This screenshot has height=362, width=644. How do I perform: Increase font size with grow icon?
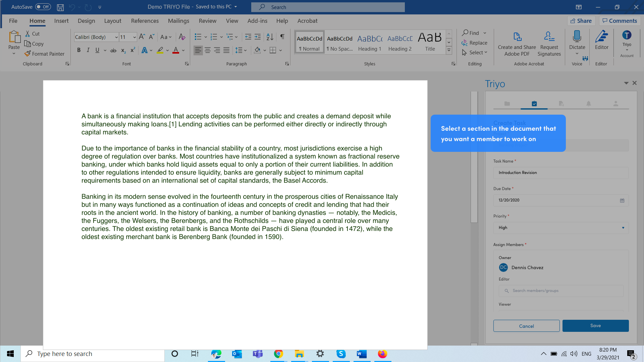click(142, 37)
